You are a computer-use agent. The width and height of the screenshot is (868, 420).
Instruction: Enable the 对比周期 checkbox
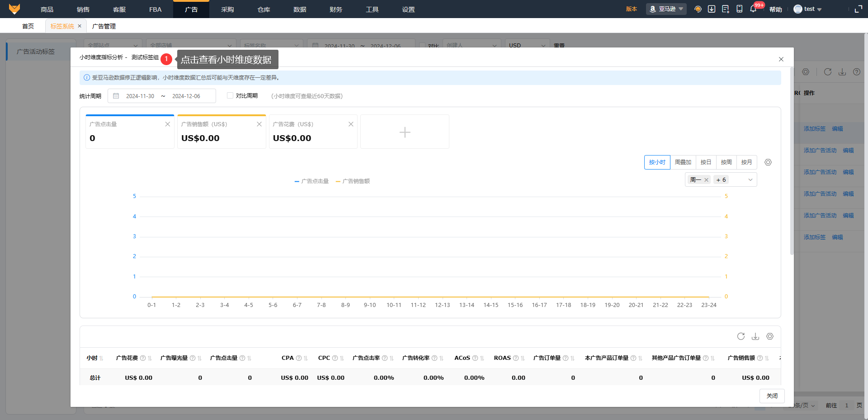point(230,95)
